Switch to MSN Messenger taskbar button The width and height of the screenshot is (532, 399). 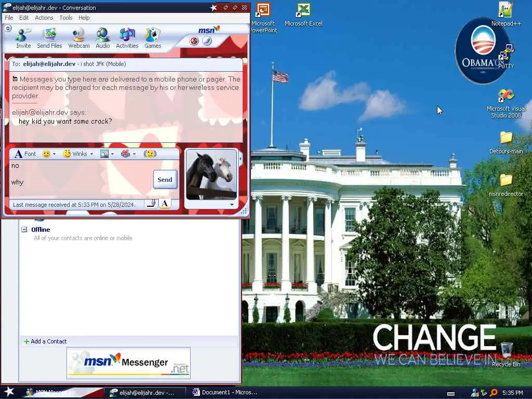point(63,393)
